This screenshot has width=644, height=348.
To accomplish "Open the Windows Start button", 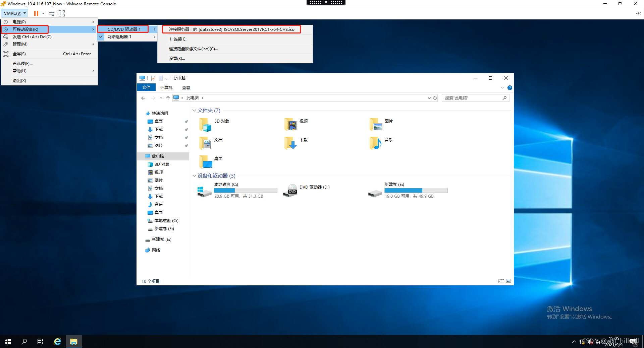I will [x=8, y=342].
